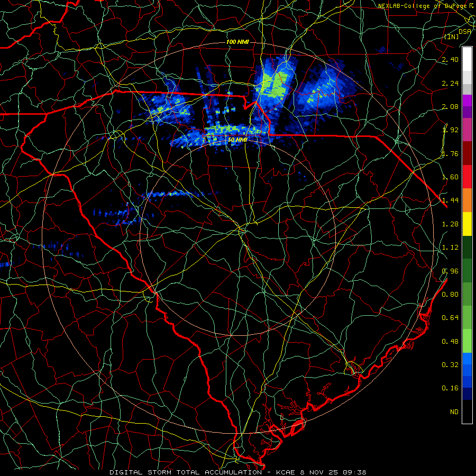Click the 2.08 legend value
This screenshot has height=476, width=476.
pos(450,106)
